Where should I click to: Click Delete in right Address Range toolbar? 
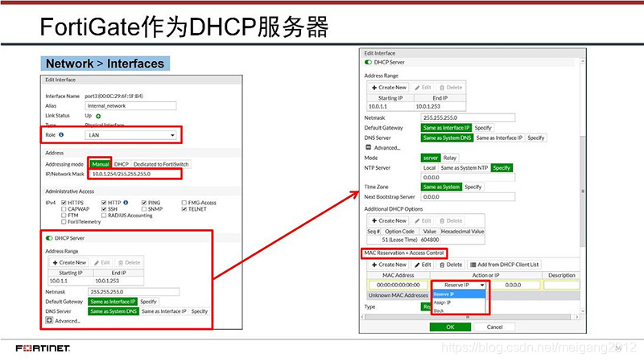click(x=451, y=88)
